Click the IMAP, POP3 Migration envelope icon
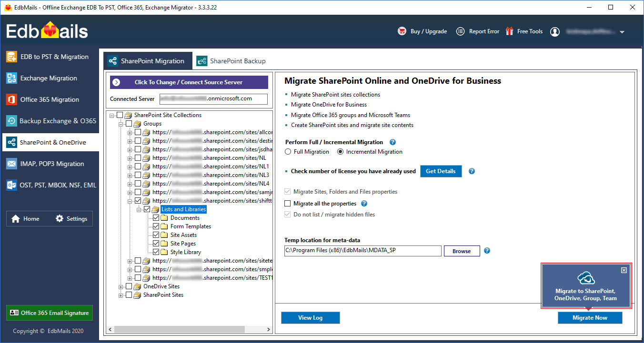 click(x=11, y=164)
